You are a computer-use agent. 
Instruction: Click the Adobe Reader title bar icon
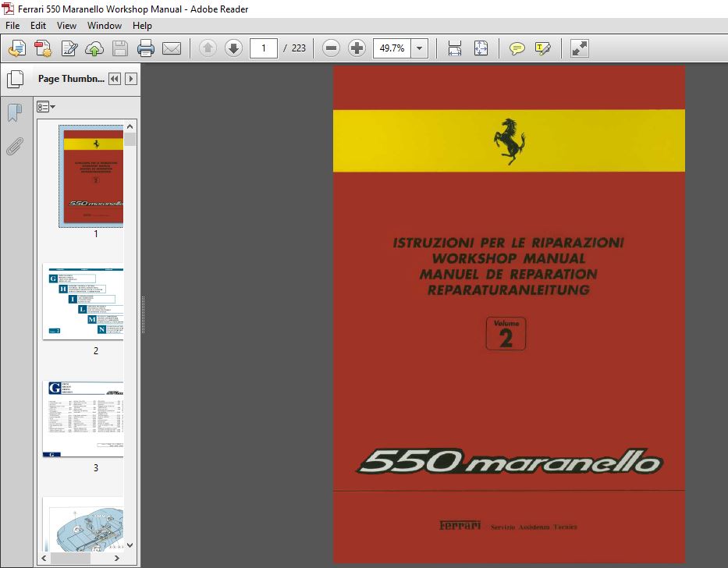8,9
